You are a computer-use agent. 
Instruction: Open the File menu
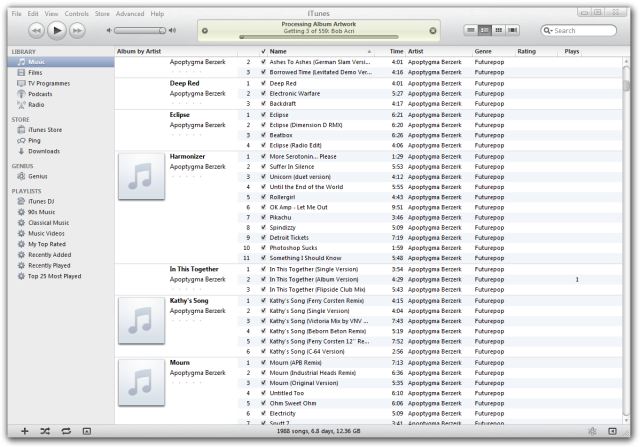pos(16,13)
